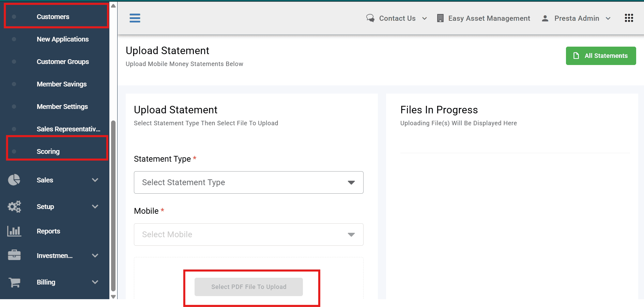
Task: Click the sidebar scrollbar up arrow
Action: 113,6
